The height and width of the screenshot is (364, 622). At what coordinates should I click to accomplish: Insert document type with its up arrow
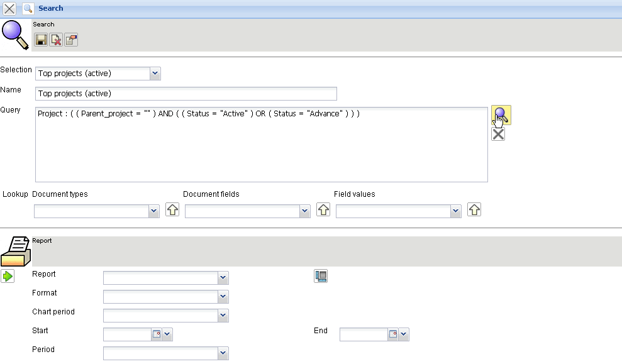click(x=172, y=210)
